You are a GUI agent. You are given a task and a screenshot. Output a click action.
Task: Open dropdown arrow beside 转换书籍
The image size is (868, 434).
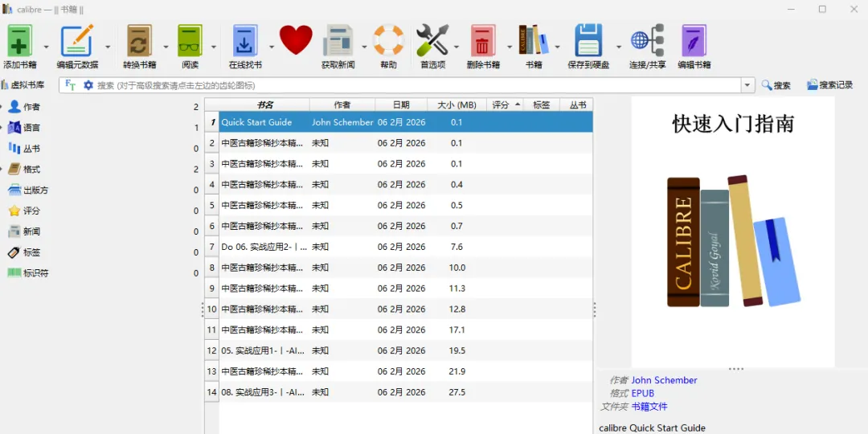pos(165,47)
